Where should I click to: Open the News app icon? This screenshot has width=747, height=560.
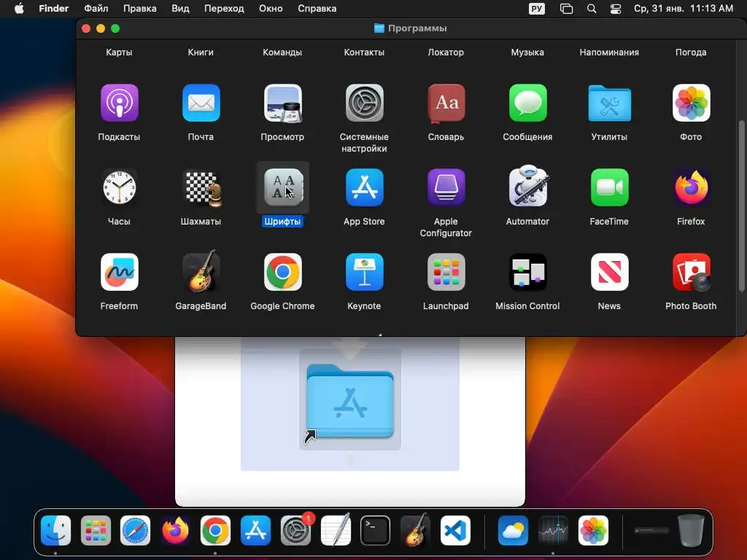coord(609,272)
